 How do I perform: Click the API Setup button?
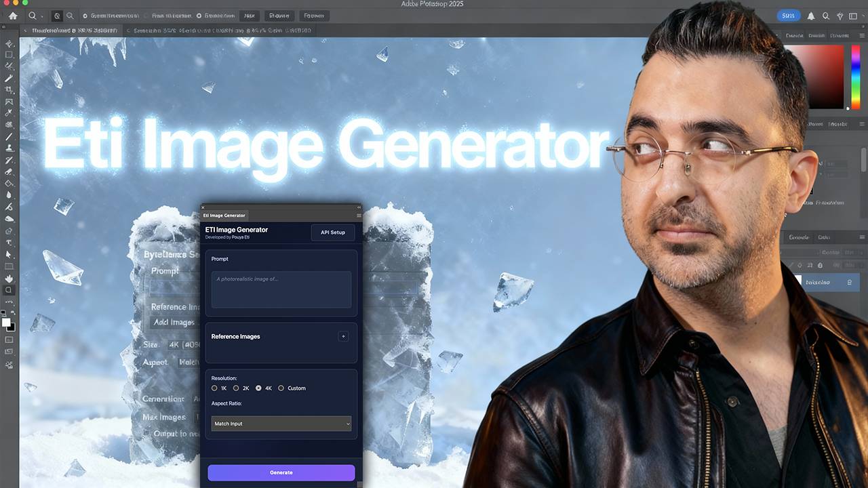[333, 232]
